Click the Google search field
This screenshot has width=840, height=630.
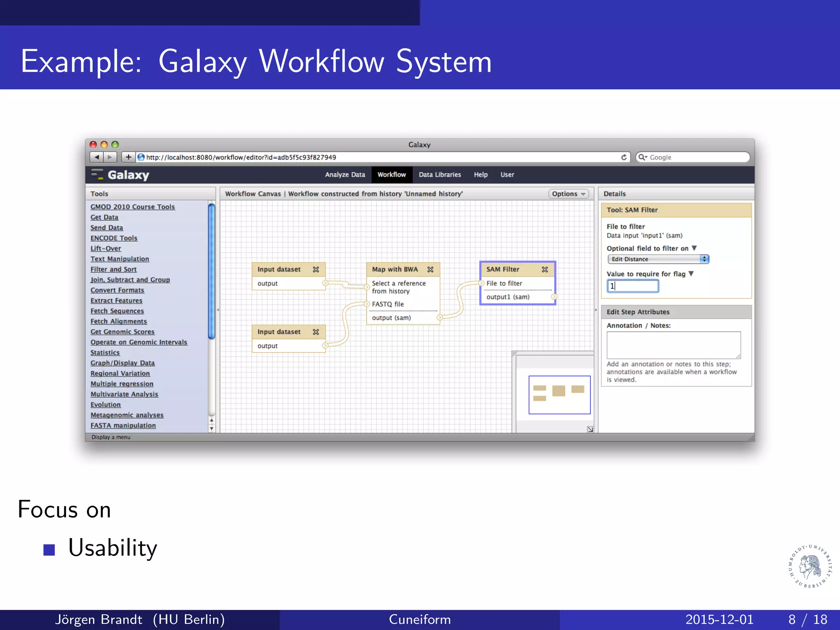point(693,157)
